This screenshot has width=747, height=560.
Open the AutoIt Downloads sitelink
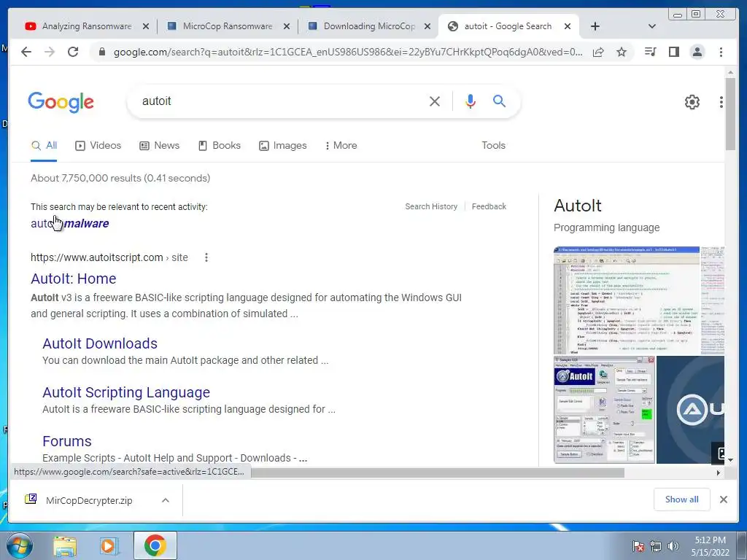click(99, 343)
